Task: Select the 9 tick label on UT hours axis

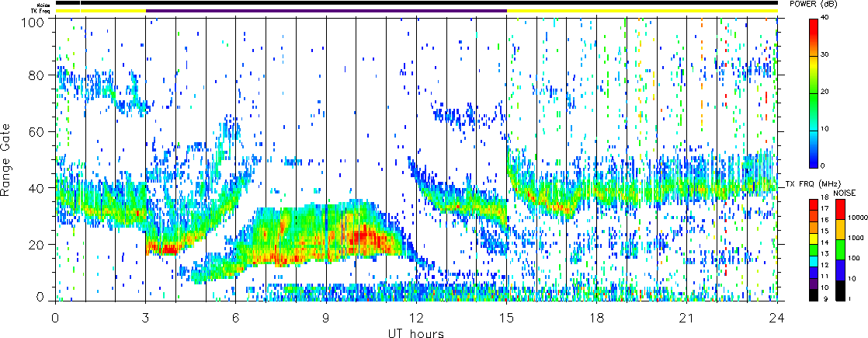Action: point(326,316)
